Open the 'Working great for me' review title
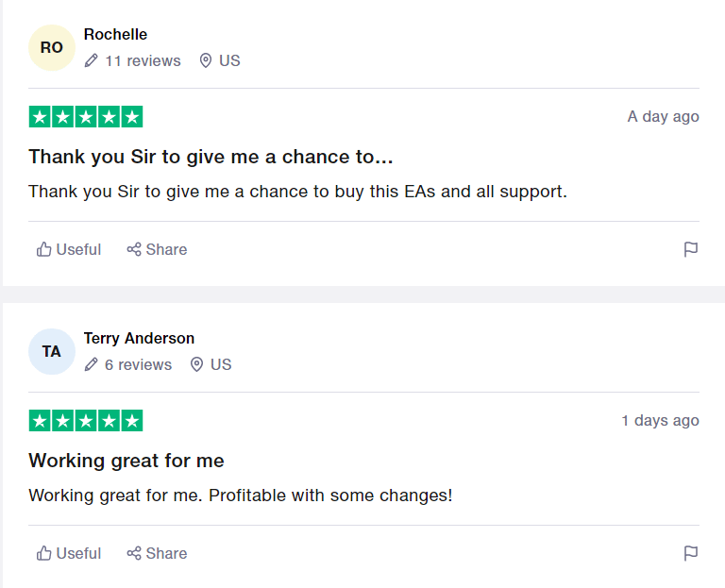This screenshot has height=588, width=725. pos(126,461)
